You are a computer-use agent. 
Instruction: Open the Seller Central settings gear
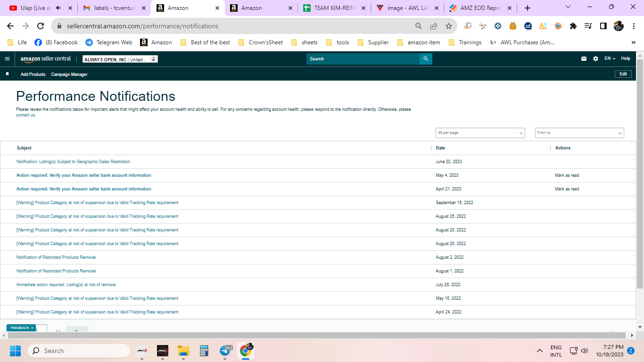[x=595, y=59]
